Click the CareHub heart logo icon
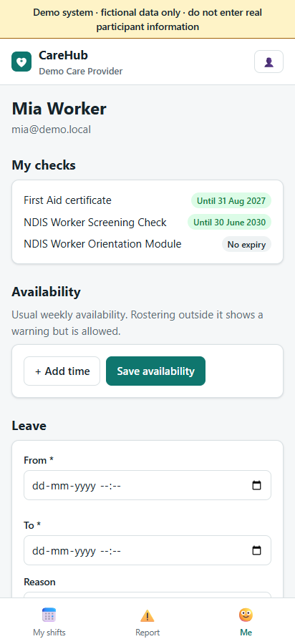The width and height of the screenshot is (295, 644). pos(21,62)
